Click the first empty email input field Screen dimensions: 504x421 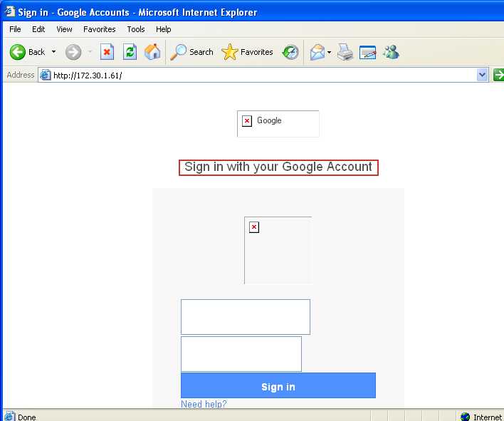pos(246,317)
